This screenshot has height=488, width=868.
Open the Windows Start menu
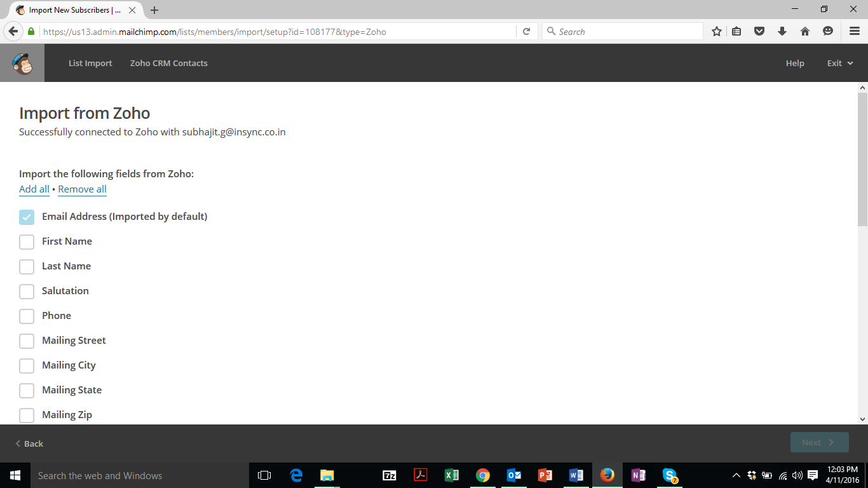[15, 475]
